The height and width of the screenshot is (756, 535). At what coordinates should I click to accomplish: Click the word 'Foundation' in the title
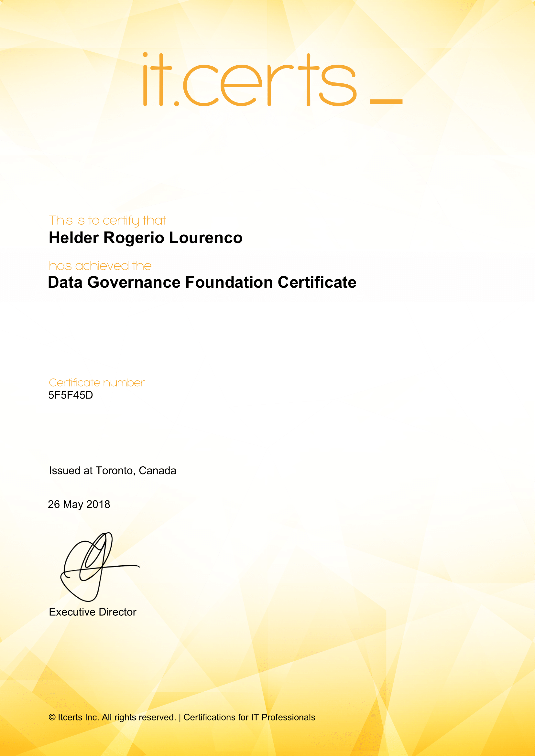[229, 282]
